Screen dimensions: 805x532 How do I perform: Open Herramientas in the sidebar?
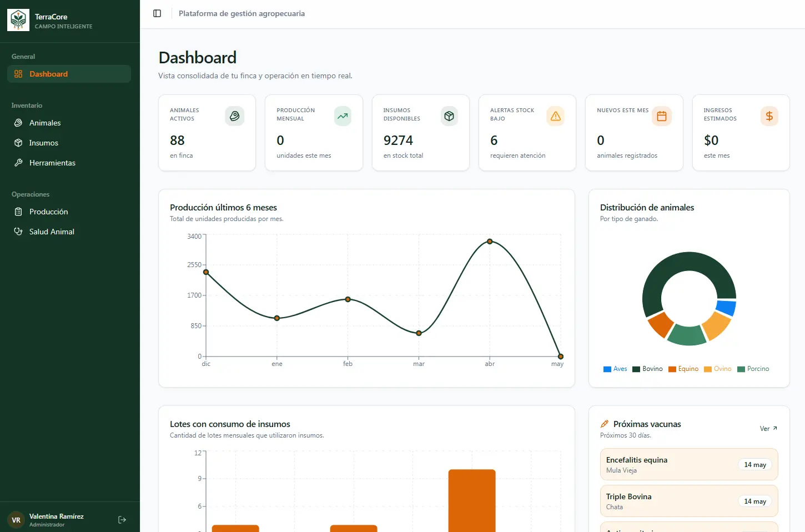click(69, 163)
